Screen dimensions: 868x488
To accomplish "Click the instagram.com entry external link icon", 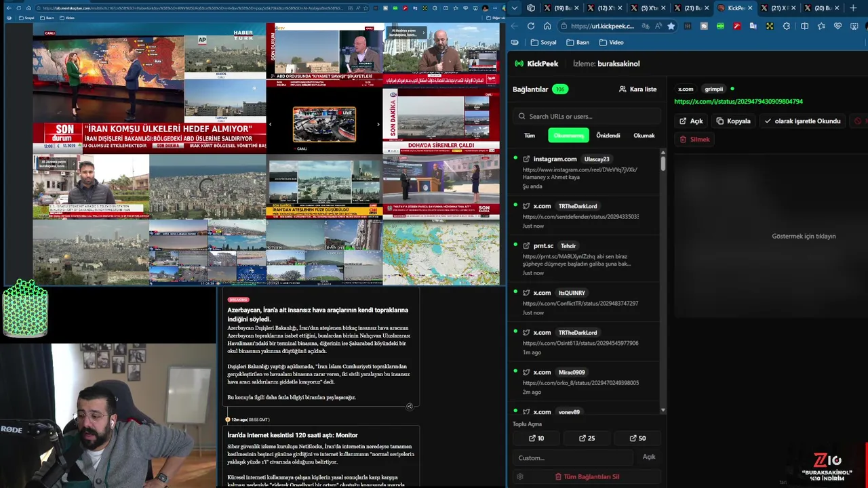I will (x=526, y=159).
